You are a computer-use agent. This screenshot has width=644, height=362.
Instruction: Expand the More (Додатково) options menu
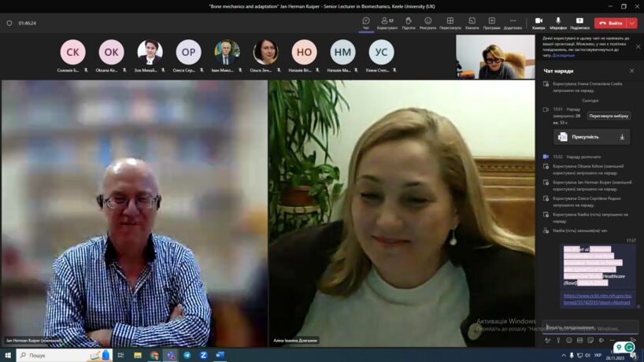(513, 22)
